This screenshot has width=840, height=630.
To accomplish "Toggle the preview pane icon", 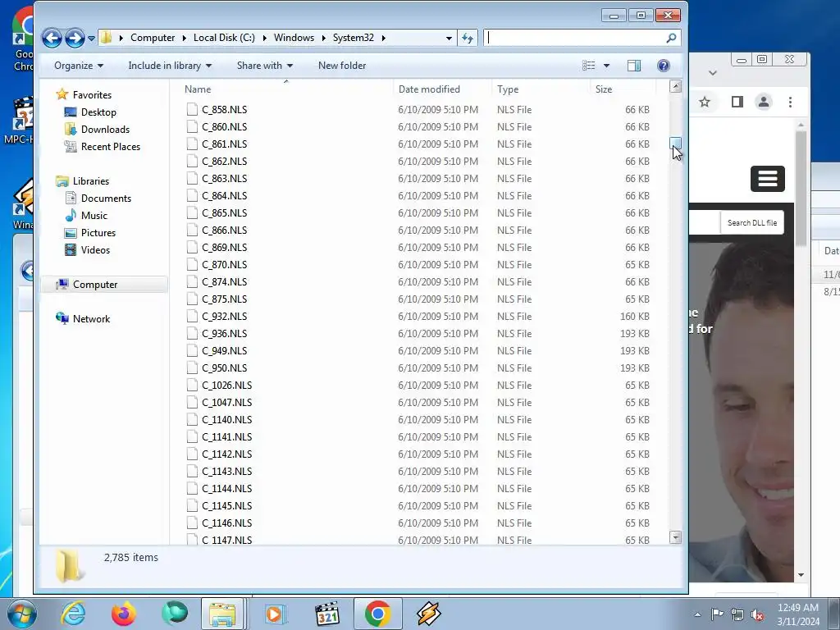I will click(634, 66).
